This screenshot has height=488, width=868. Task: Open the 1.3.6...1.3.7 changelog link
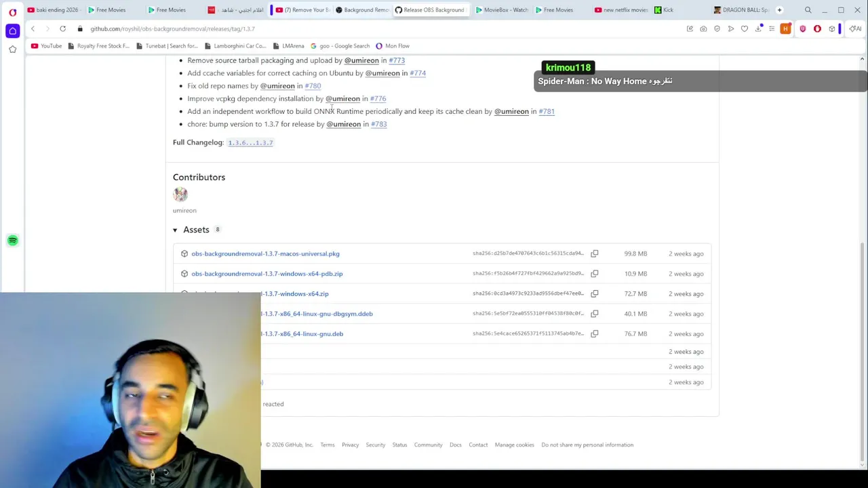(250, 143)
